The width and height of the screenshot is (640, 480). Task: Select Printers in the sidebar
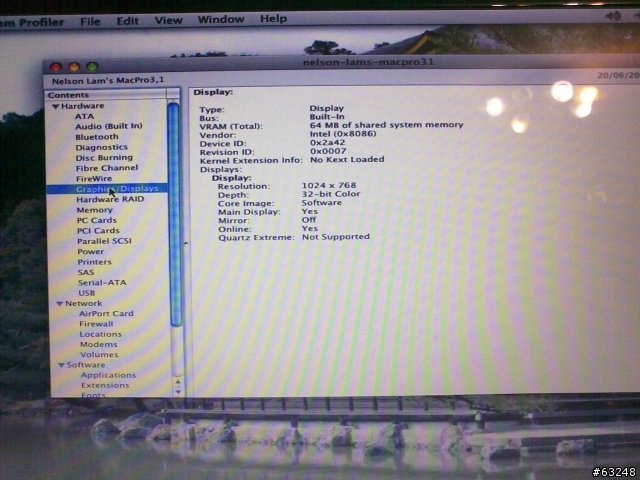(95, 262)
